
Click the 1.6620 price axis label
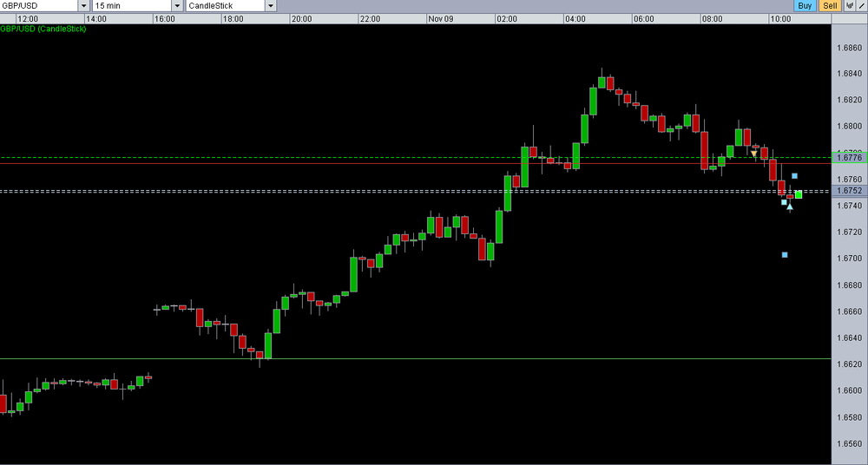[x=849, y=364]
